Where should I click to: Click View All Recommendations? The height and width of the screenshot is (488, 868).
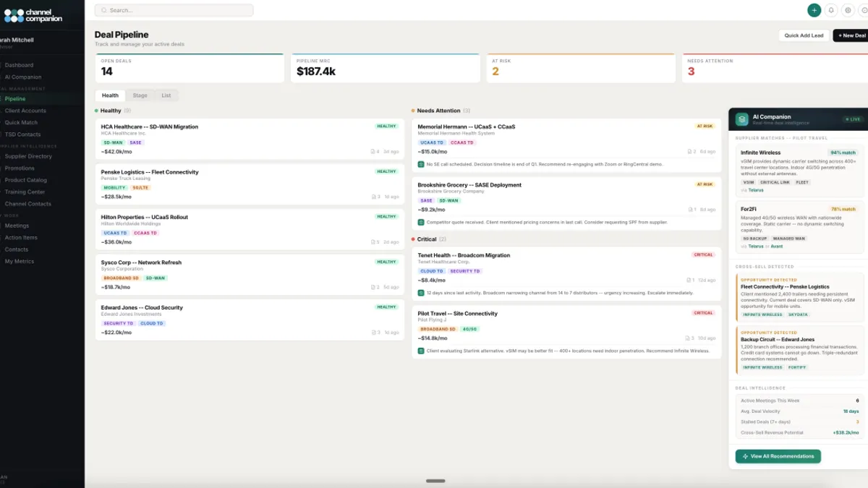click(778, 456)
